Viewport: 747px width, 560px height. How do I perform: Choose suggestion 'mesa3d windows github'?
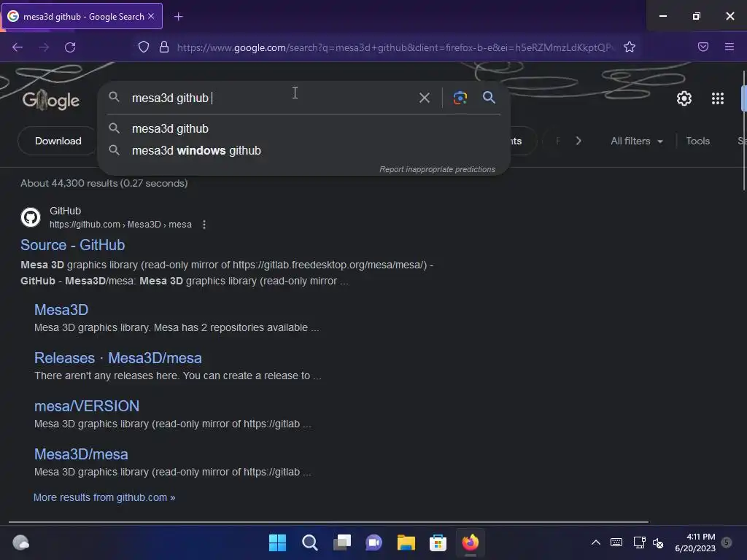tap(304, 150)
